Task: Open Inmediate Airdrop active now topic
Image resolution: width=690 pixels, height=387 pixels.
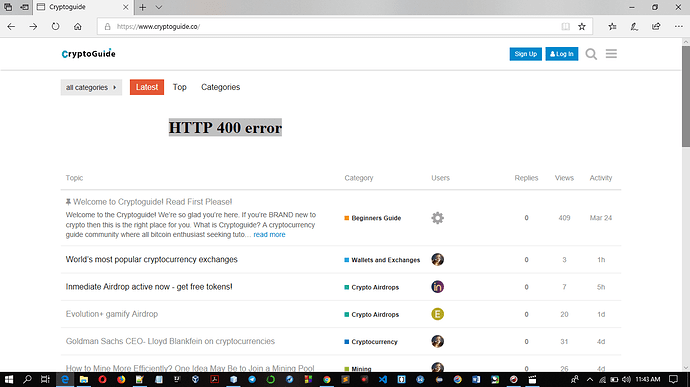Action: [x=149, y=287]
